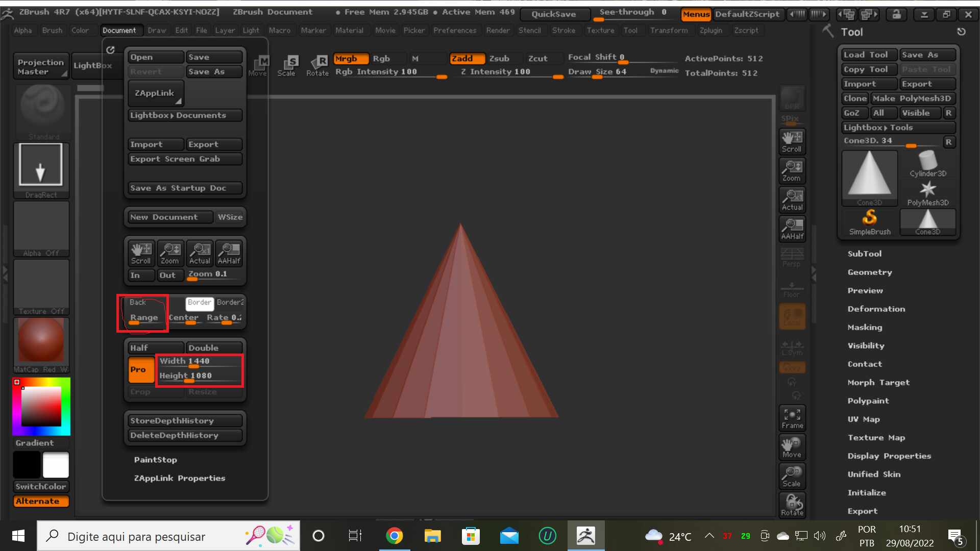This screenshot has width=980, height=551.
Task: Expand the SubTool section
Action: 864,254
